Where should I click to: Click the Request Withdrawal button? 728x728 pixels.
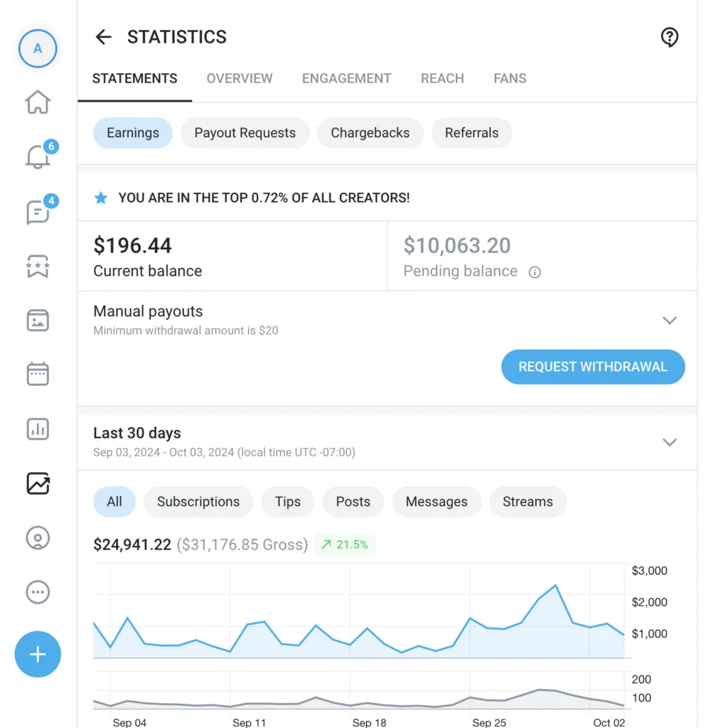[593, 367]
